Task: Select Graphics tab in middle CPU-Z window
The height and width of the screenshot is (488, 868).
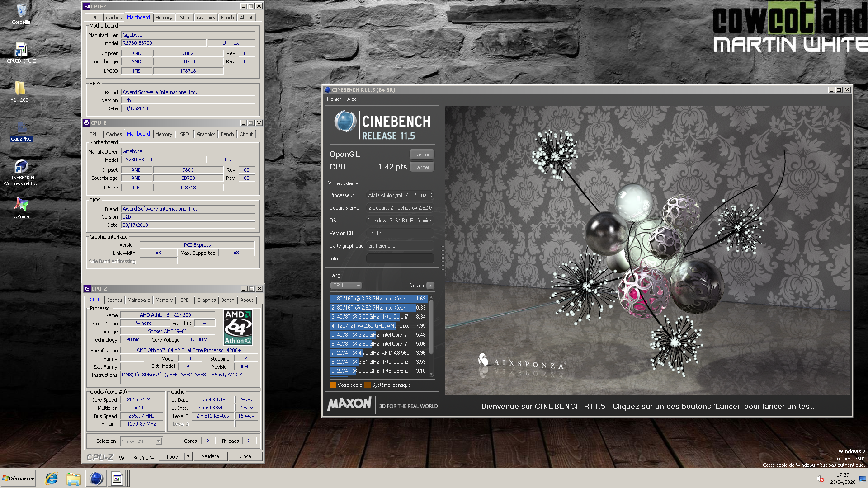Action: pos(206,134)
